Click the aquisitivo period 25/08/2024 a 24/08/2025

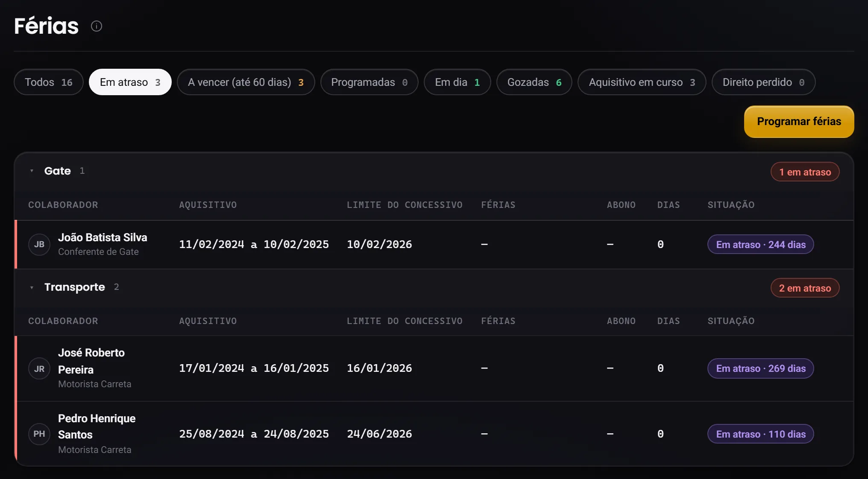tap(254, 434)
